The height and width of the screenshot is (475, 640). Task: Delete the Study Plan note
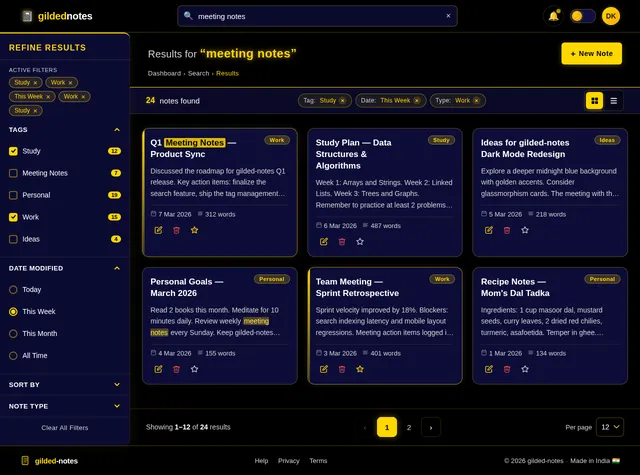point(341,241)
